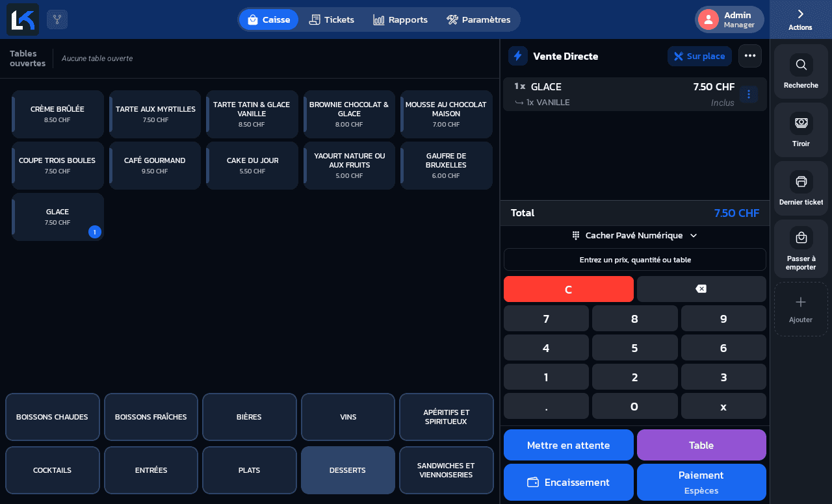Viewport: 832px width, 504px height.
Task: Open the Paramètres tab
Action: pos(478,19)
